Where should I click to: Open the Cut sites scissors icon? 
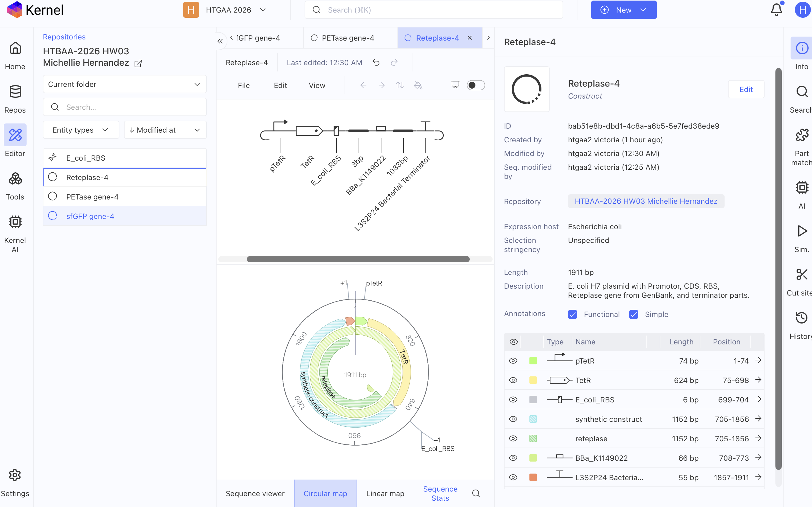802,275
